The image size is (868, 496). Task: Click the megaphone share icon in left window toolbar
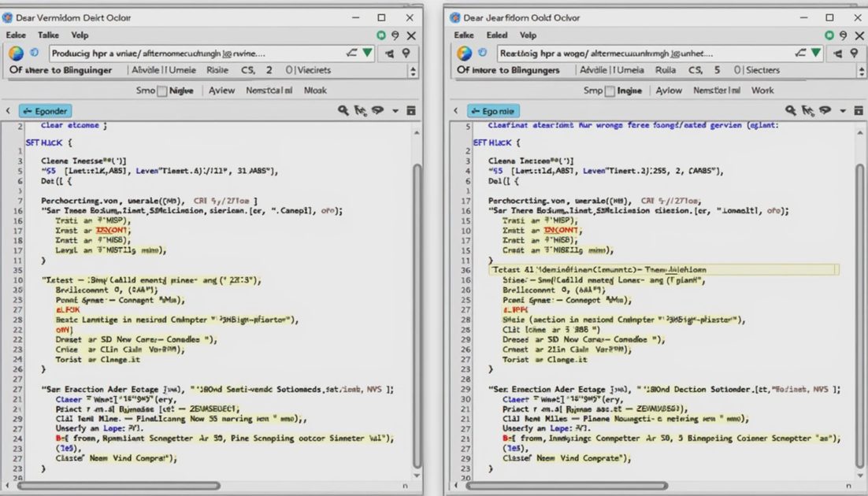coord(390,54)
